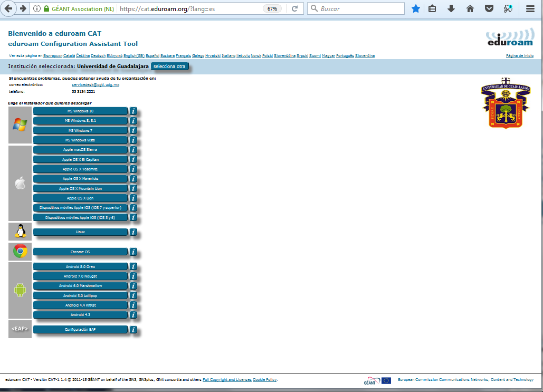Click the info icon next to Apple macOS Sierra
Viewport: 543px width, 392px height.
[134, 150]
